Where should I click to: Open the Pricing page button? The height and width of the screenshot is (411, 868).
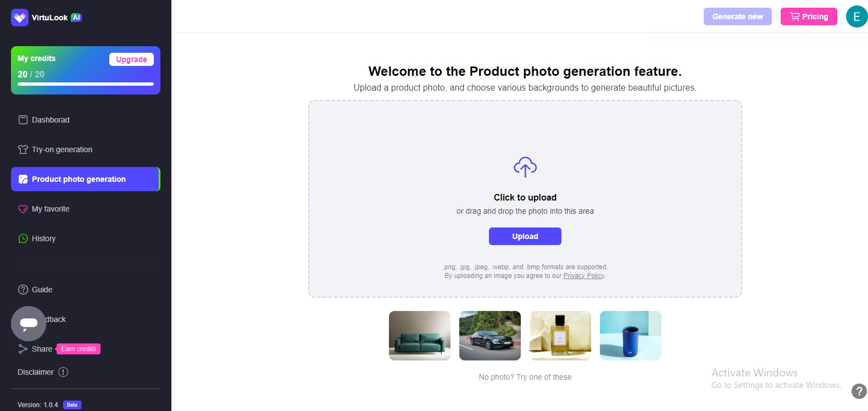pyautogui.click(x=808, y=16)
